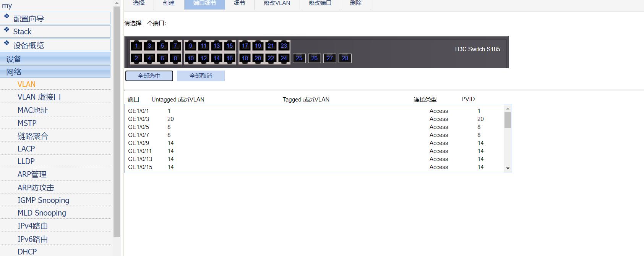Expand the 配置向导 menu
Viewport: 644px width, 256px height.
(55, 18)
